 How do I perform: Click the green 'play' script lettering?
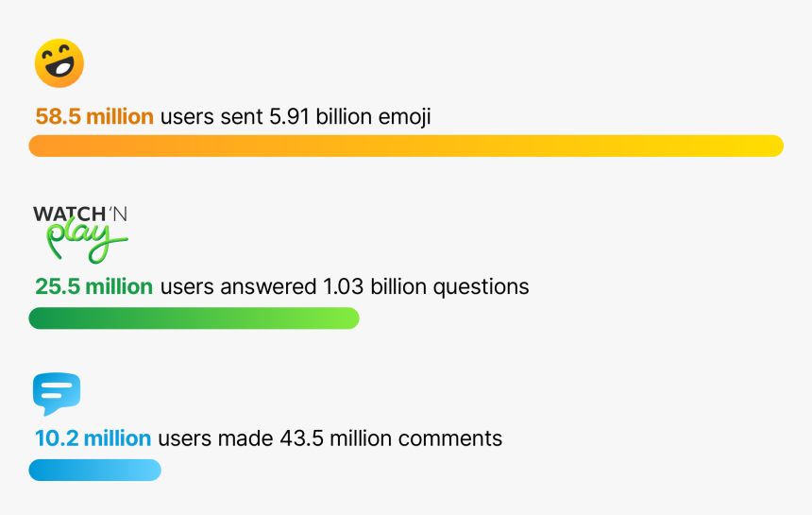(x=87, y=240)
